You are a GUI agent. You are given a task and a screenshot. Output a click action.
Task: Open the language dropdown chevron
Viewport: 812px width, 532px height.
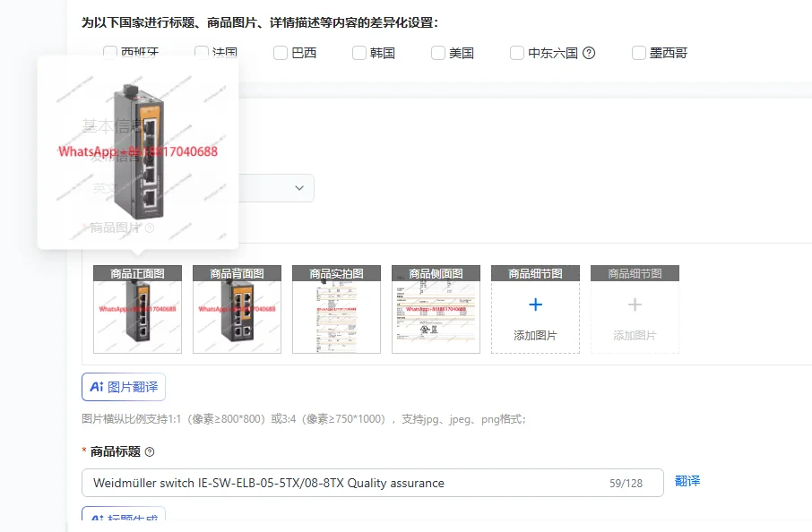[299, 188]
